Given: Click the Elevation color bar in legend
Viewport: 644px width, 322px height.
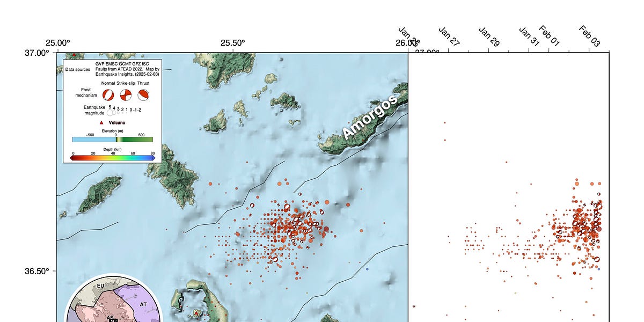Looking at the screenshot, I should 113,140.
